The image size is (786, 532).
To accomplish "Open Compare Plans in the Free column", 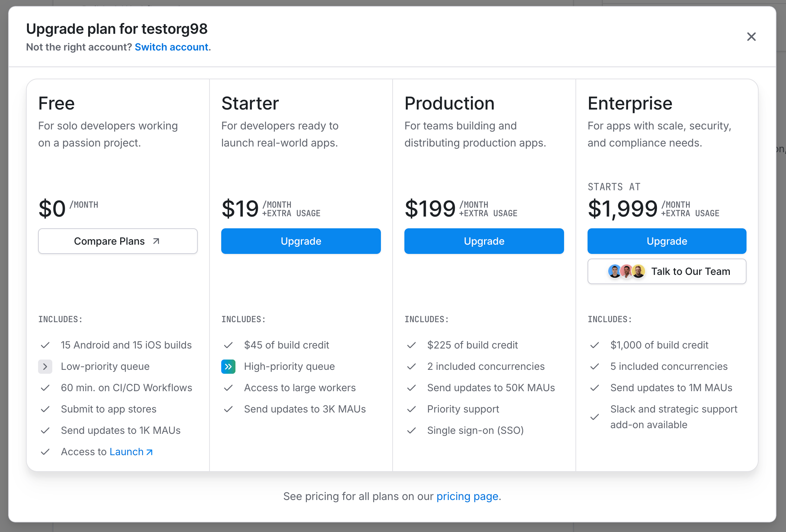I will coord(118,241).
